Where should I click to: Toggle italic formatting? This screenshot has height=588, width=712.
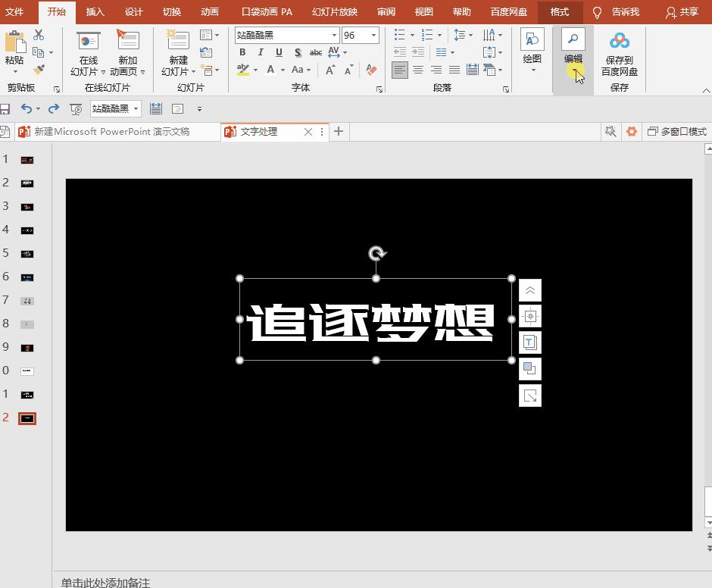(x=261, y=52)
